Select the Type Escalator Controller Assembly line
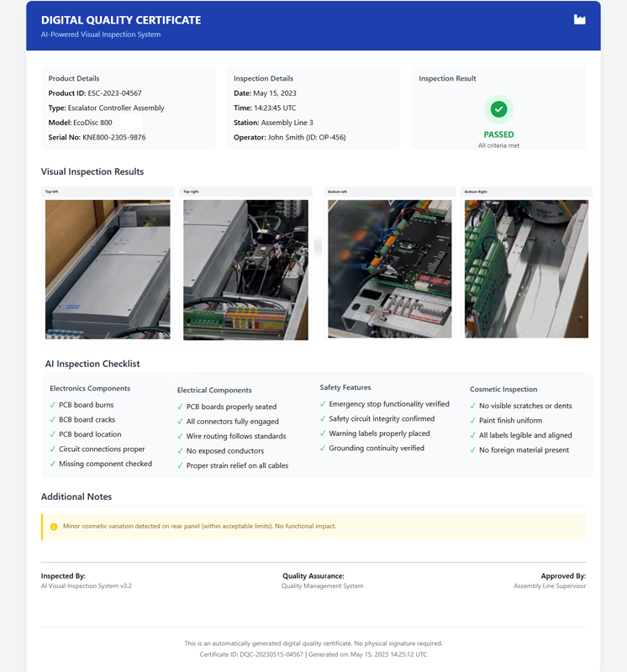The image size is (627, 672). point(107,108)
